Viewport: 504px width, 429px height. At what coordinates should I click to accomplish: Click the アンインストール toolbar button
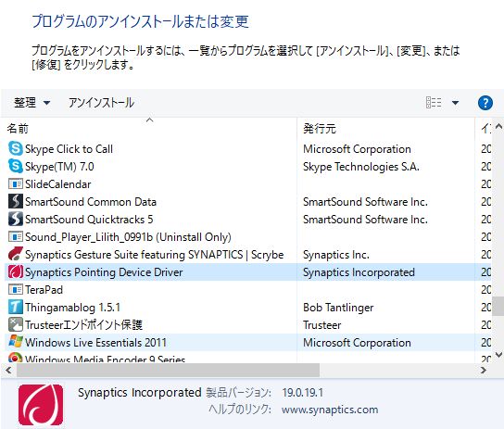click(x=101, y=103)
